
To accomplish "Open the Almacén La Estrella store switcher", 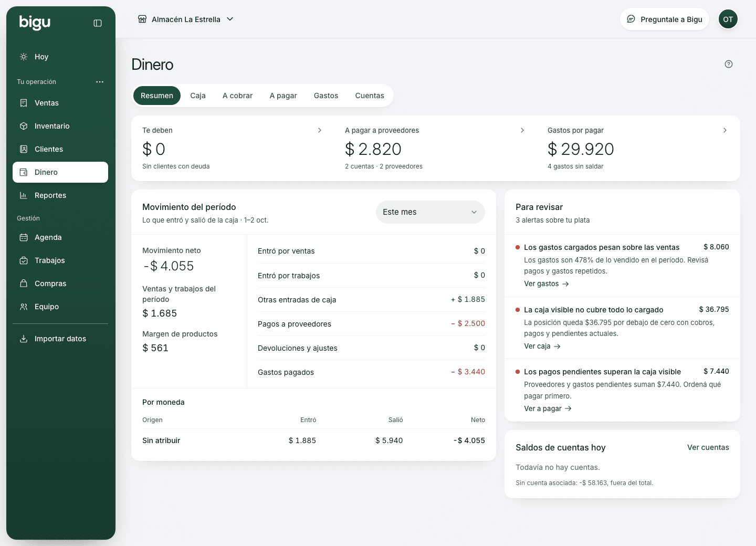I will pos(186,19).
